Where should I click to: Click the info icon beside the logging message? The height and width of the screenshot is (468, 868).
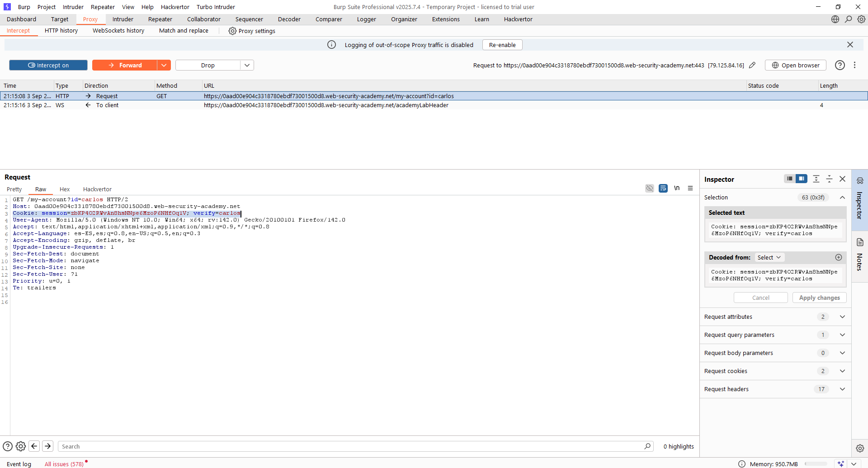[331, 45]
